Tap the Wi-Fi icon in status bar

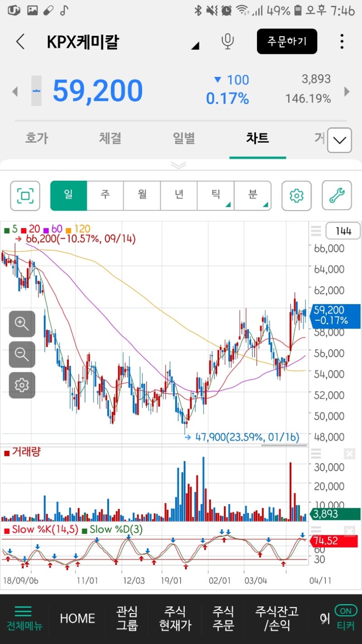(x=243, y=10)
